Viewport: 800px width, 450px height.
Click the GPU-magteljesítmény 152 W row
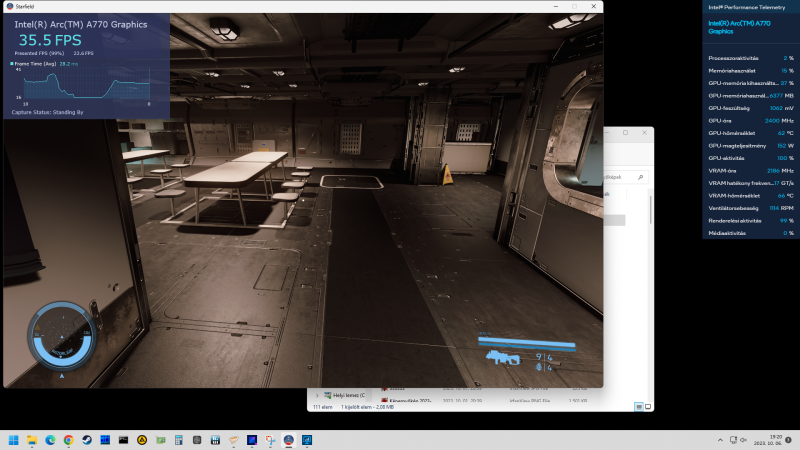coord(751,146)
